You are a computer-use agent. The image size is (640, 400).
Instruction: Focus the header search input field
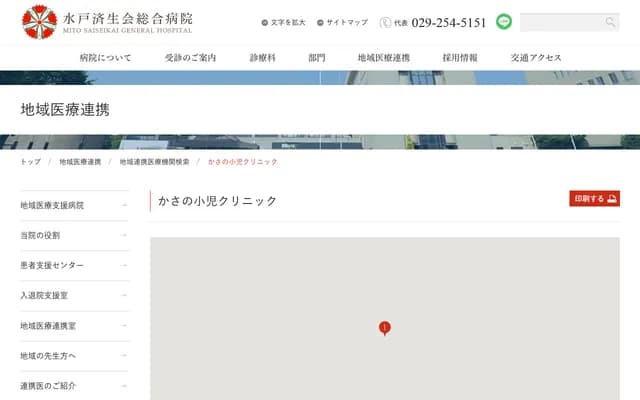tap(569, 22)
